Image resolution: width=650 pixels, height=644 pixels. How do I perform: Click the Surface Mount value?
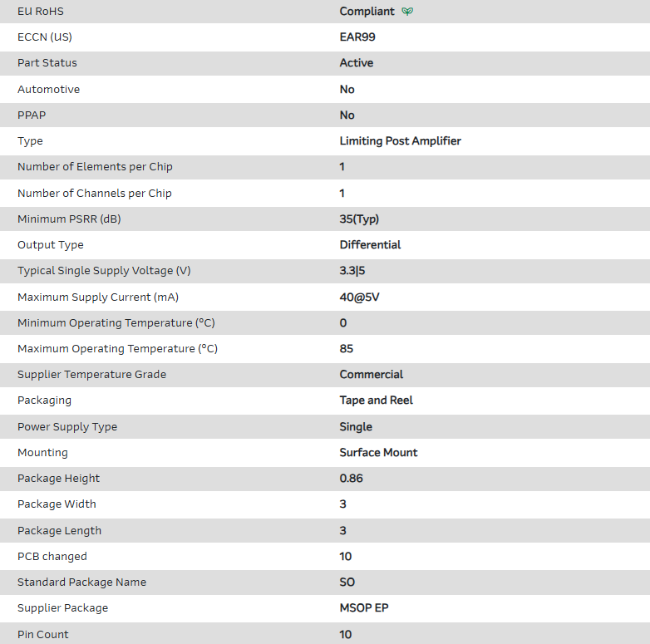(x=378, y=453)
